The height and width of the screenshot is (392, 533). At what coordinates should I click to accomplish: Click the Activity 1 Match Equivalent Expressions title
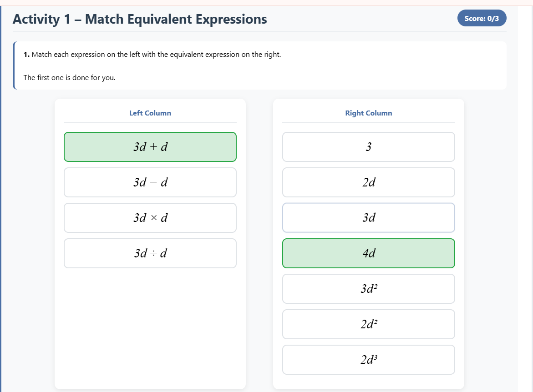[140, 19]
